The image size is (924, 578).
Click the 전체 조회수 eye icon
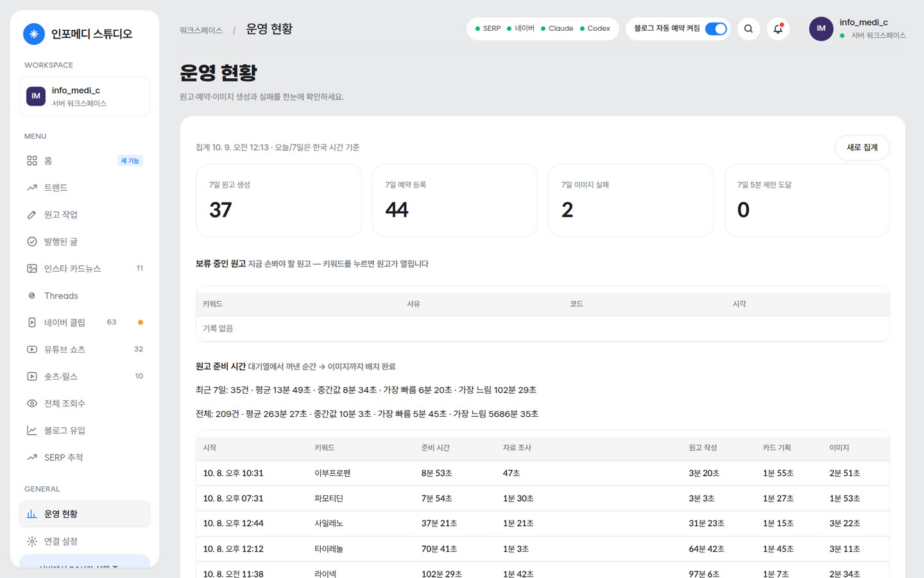coord(32,403)
